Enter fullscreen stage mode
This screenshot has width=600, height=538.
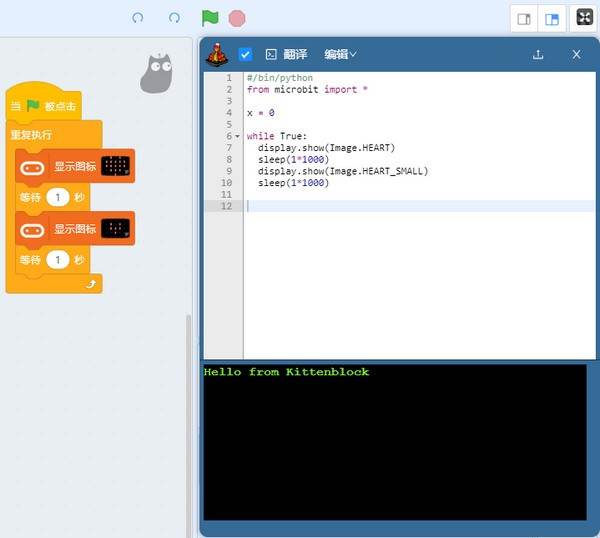[584, 18]
